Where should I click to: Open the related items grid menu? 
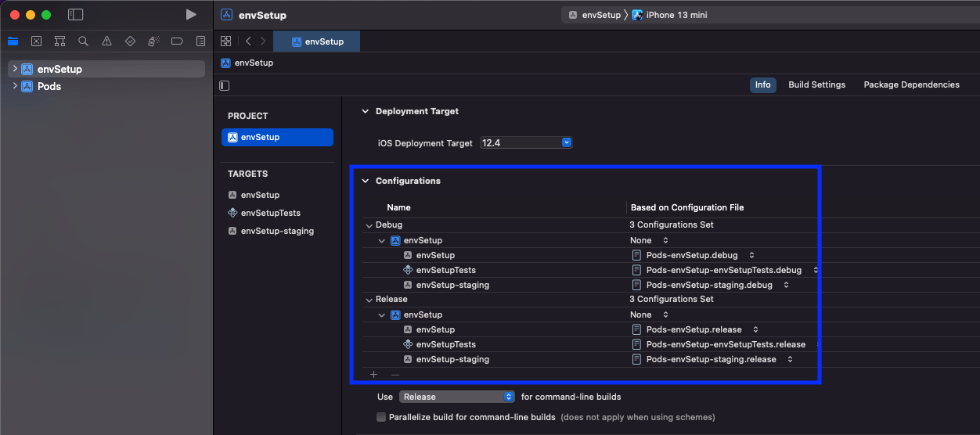tap(226, 41)
